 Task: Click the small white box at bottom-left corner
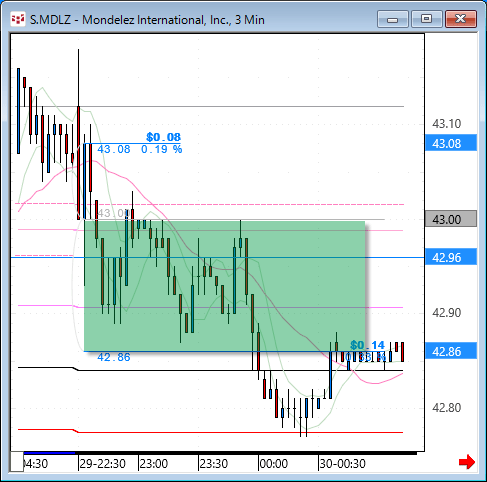coord(16,462)
